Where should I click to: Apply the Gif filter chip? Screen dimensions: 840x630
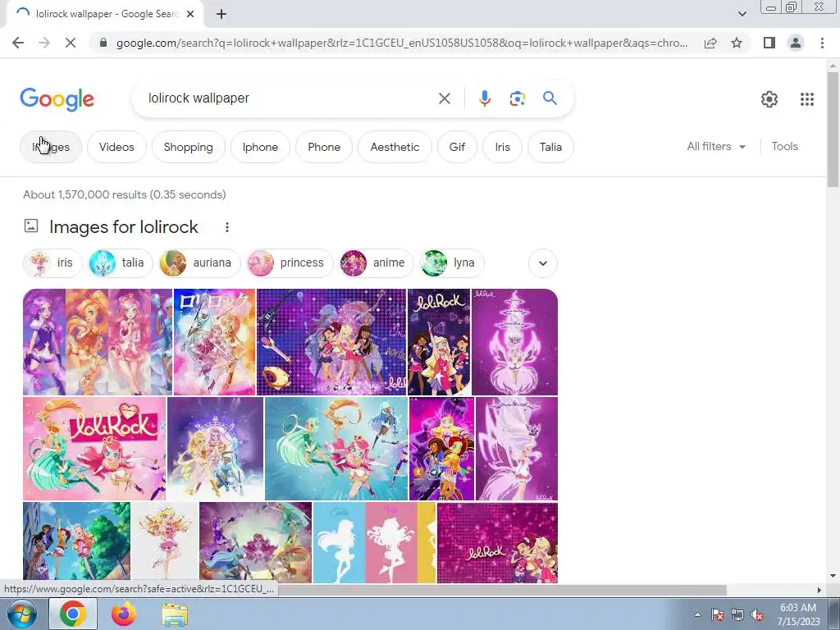[x=457, y=147]
